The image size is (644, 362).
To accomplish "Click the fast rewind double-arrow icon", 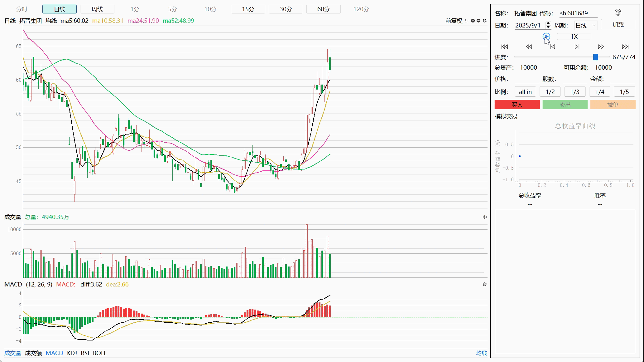I will click(x=529, y=47).
